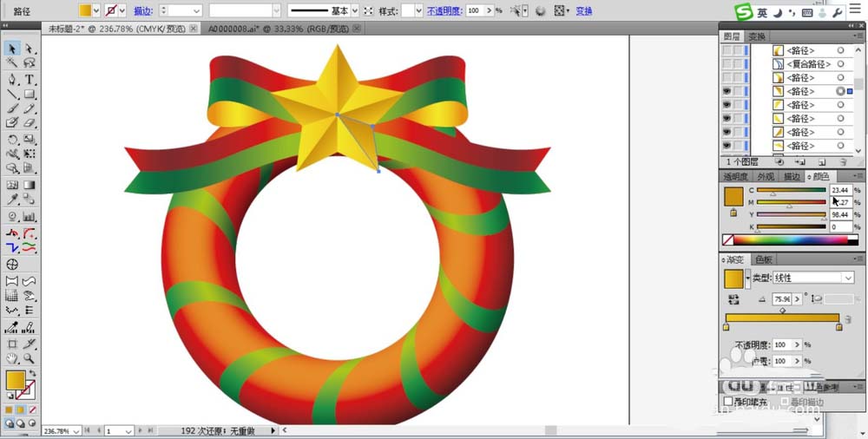Image resolution: width=868 pixels, height=439 pixels.
Task: Hide the selected 路径 layer with blue square
Action: (727, 91)
